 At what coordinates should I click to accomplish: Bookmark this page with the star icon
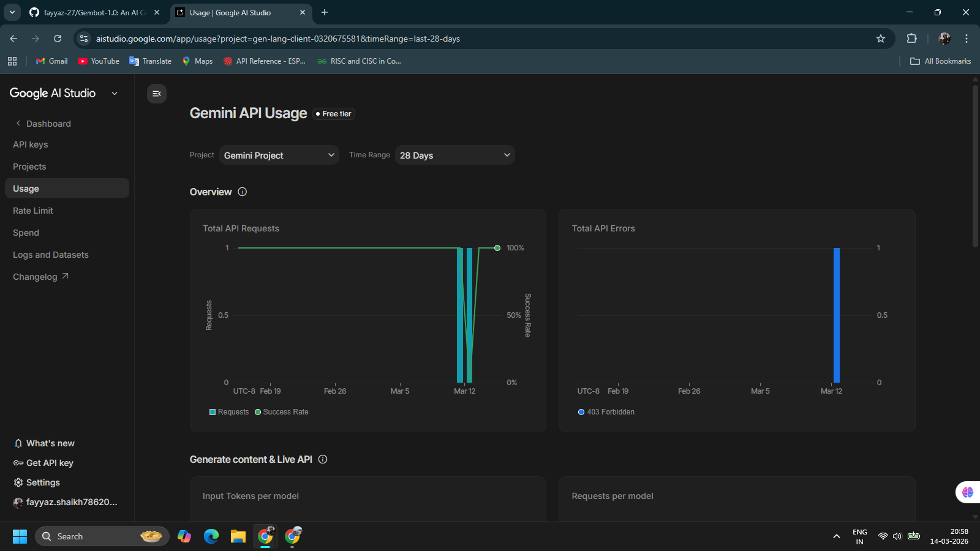(881, 39)
